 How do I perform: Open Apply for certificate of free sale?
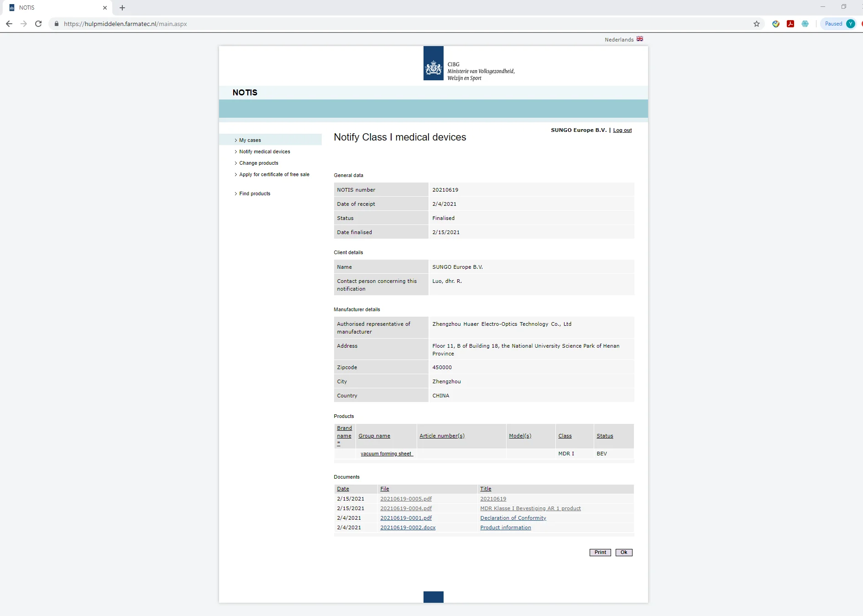[x=274, y=174]
